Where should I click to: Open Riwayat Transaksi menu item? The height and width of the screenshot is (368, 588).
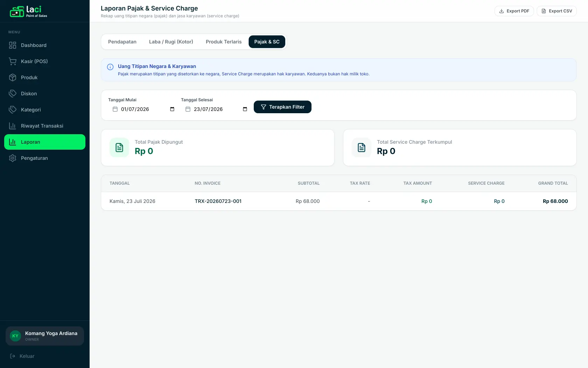pos(45,126)
